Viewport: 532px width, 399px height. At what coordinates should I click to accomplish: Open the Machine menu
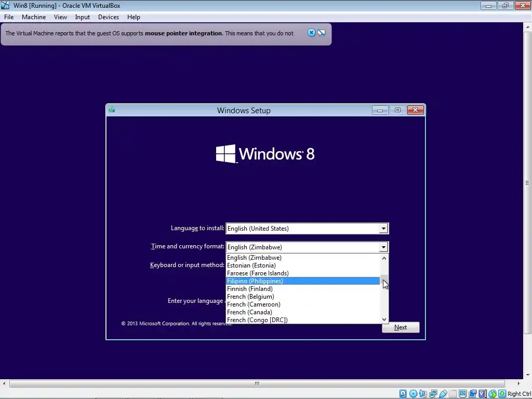[x=34, y=17]
